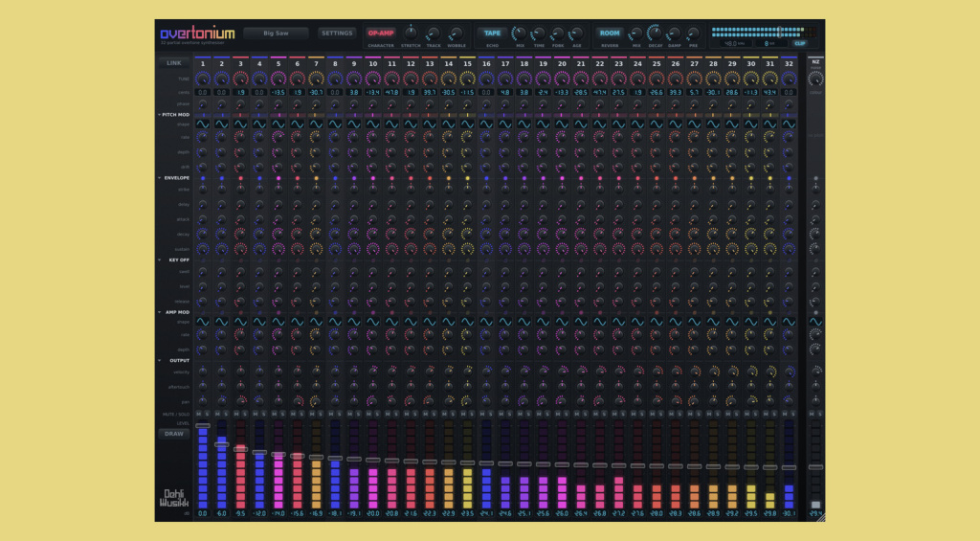The width and height of the screenshot is (980, 541).
Task: Click the level fader of partial 16
Action: 486,463
